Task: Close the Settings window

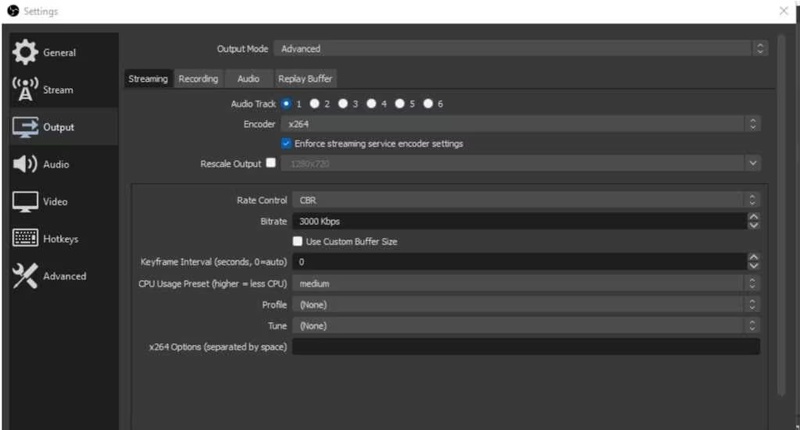Action: (x=784, y=11)
